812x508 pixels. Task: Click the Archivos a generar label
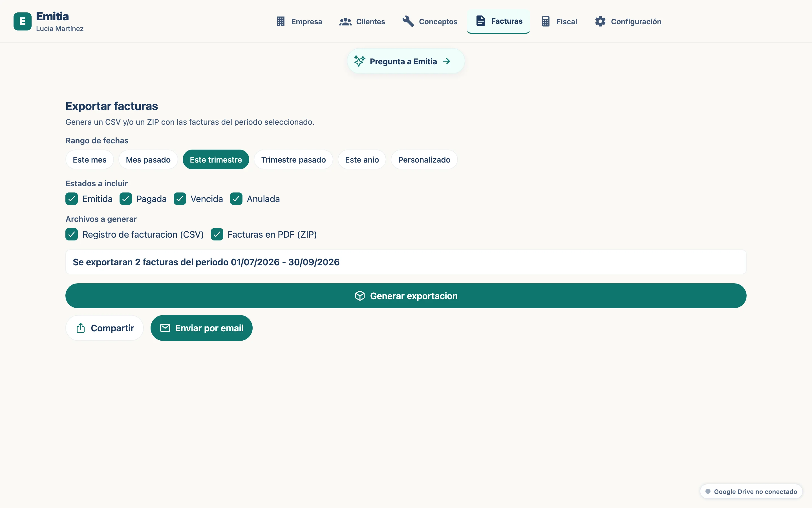[101, 219]
